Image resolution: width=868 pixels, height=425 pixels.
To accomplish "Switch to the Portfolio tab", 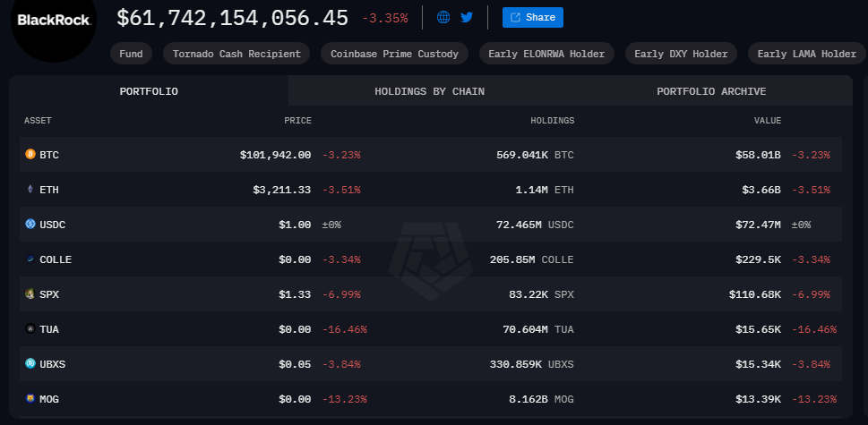I will [x=149, y=91].
